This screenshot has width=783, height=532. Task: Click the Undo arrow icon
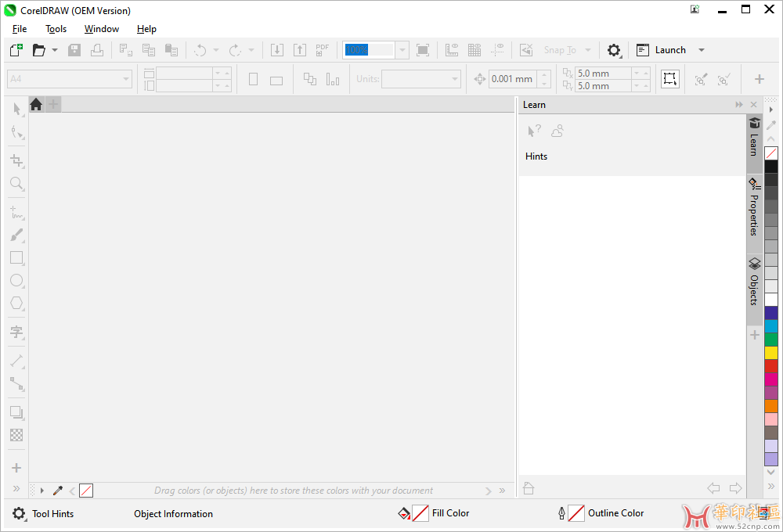coord(200,50)
